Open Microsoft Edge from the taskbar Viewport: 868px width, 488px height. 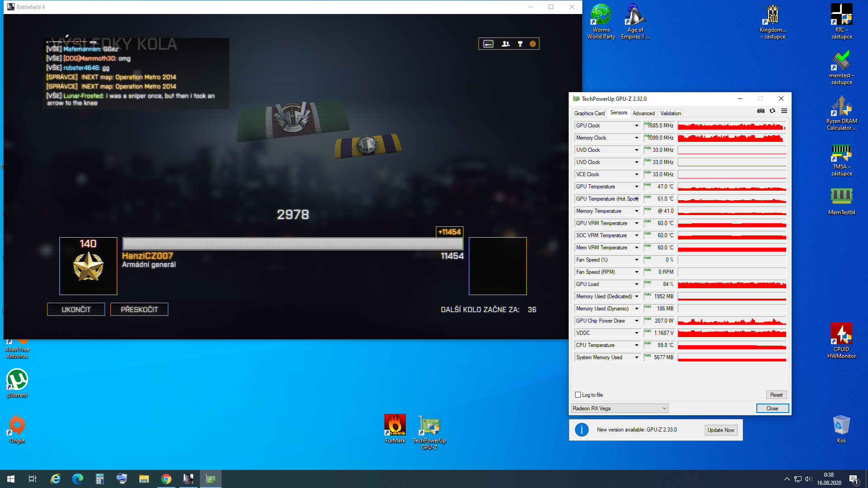click(78, 479)
